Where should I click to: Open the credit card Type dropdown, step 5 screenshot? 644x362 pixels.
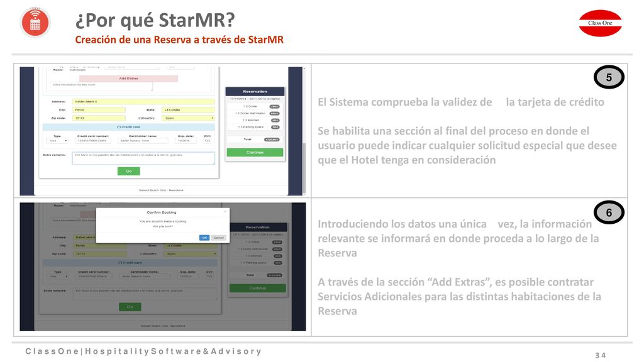[57, 141]
